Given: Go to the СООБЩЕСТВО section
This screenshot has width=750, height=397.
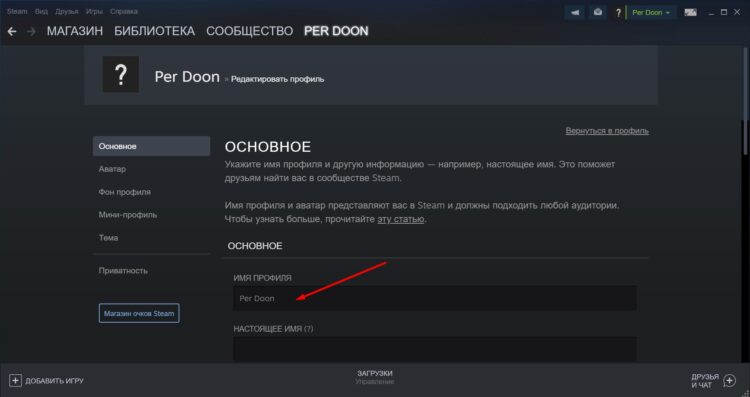Looking at the screenshot, I should click(x=249, y=32).
